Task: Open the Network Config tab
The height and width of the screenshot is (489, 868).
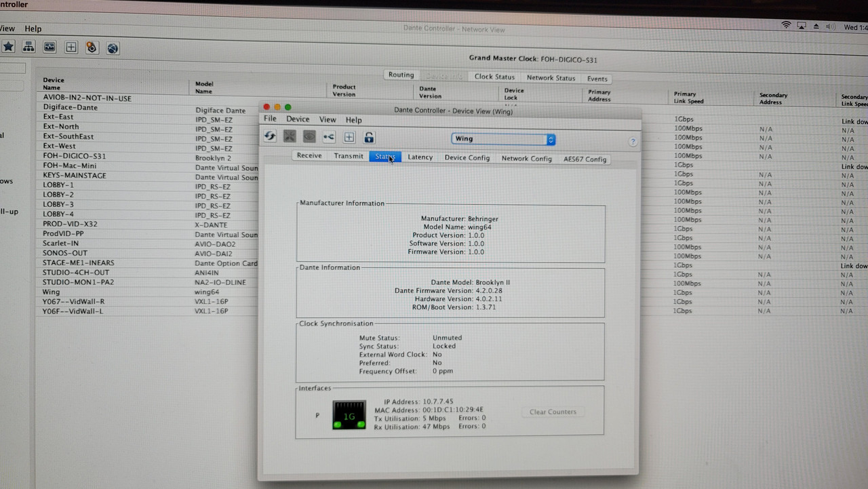Action: coord(526,159)
